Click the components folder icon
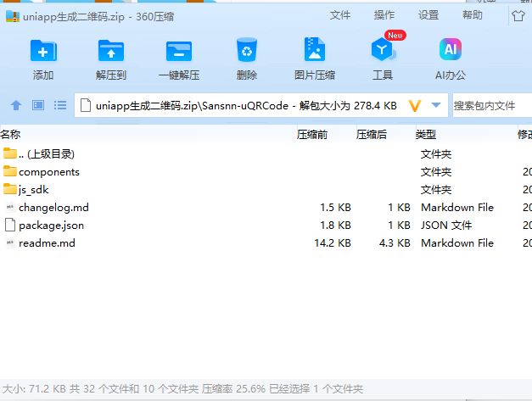This screenshot has height=401, width=532. [10, 171]
